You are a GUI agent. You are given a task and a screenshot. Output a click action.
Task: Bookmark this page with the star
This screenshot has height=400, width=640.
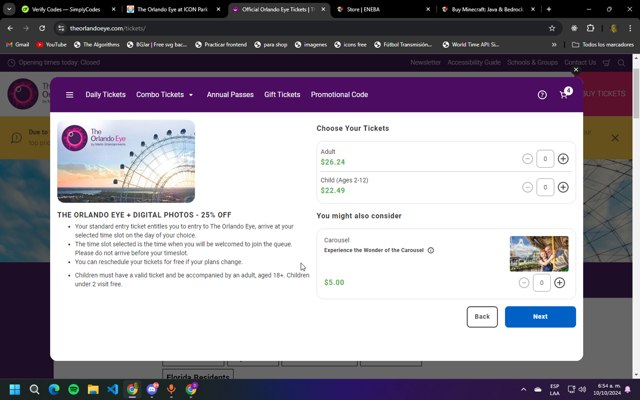(x=552, y=28)
